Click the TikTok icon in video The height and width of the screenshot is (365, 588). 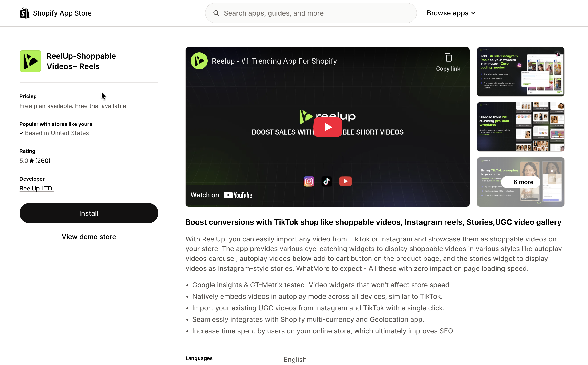[x=326, y=181]
